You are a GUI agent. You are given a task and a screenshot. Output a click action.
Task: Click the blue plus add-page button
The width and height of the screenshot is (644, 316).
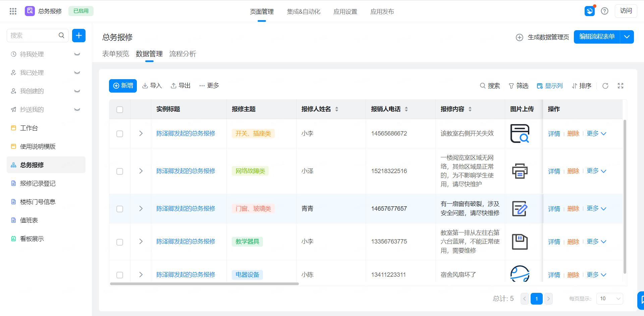click(79, 36)
